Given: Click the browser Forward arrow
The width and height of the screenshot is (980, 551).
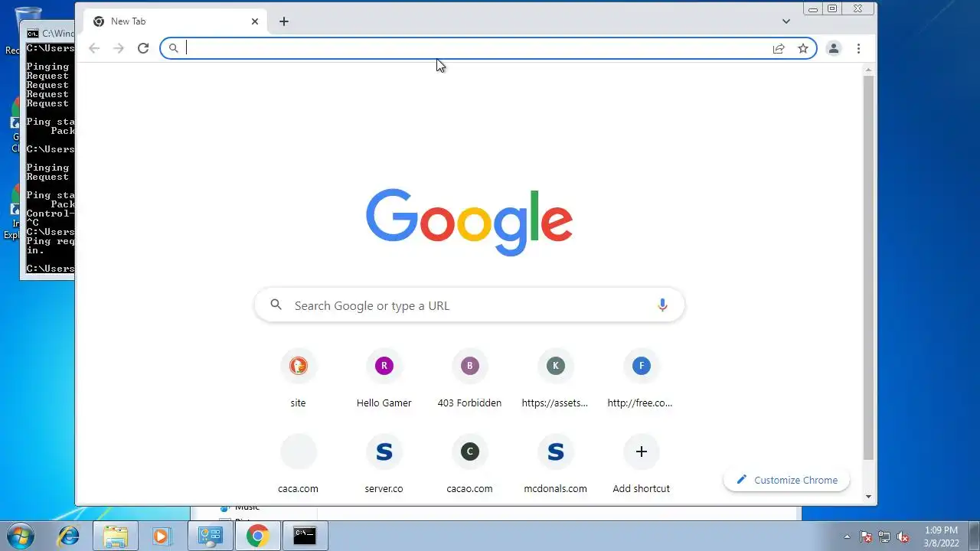Looking at the screenshot, I should pyautogui.click(x=119, y=48).
